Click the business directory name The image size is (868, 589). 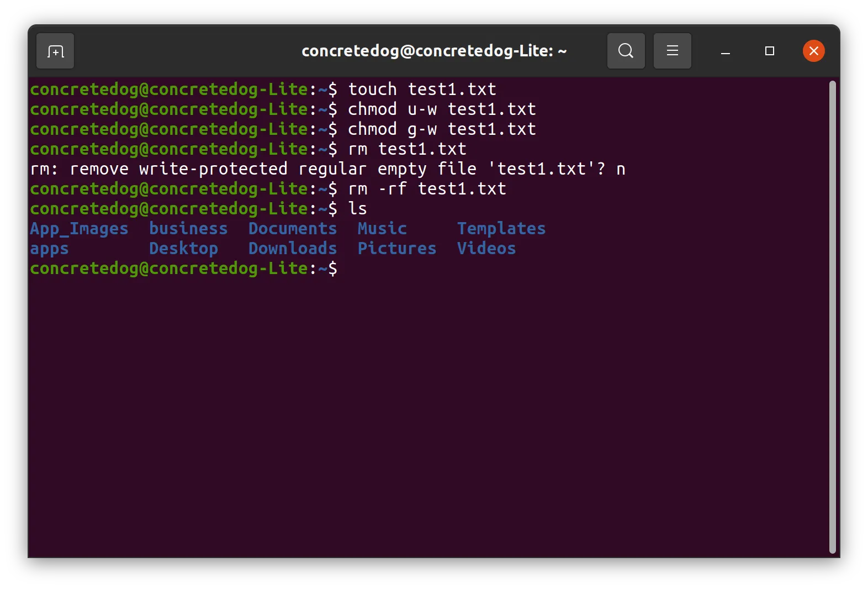point(188,228)
